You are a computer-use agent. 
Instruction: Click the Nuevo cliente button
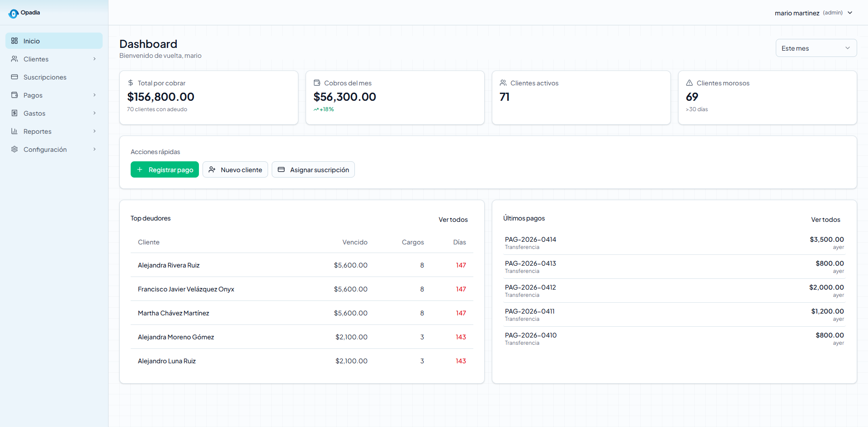click(235, 169)
